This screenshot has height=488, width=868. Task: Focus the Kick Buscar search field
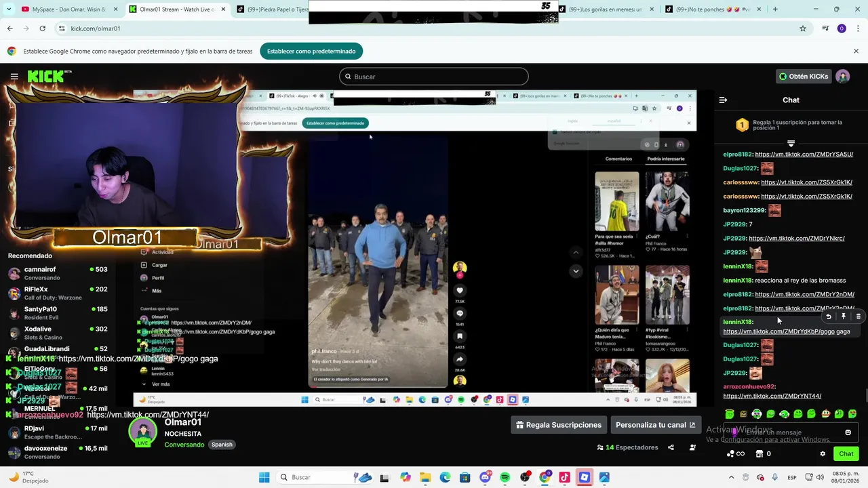tap(434, 77)
